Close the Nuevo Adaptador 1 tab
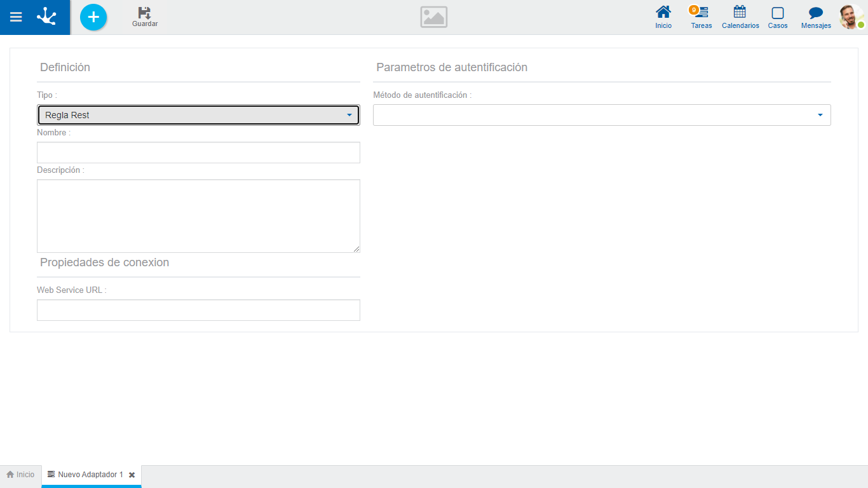Viewport: 868px width, 488px height. [132, 475]
